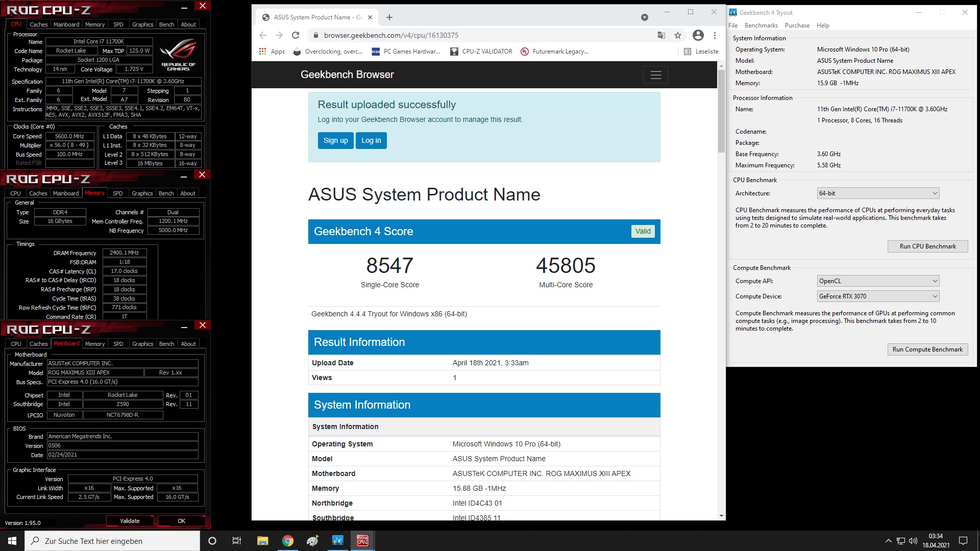Open a new browser tab with plus
Screen dimensions: 980x551
(x=389, y=17)
